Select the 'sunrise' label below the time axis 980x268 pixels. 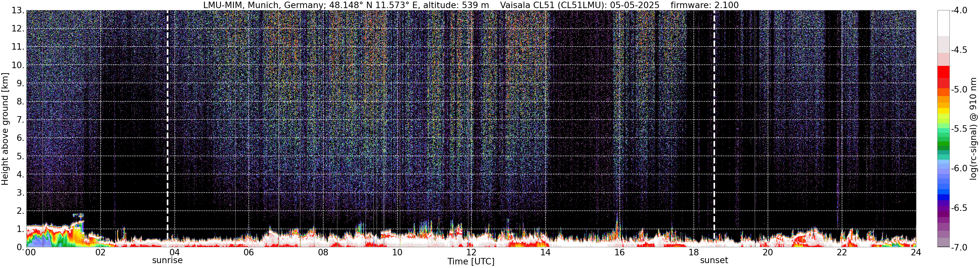click(x=167, y=261)
